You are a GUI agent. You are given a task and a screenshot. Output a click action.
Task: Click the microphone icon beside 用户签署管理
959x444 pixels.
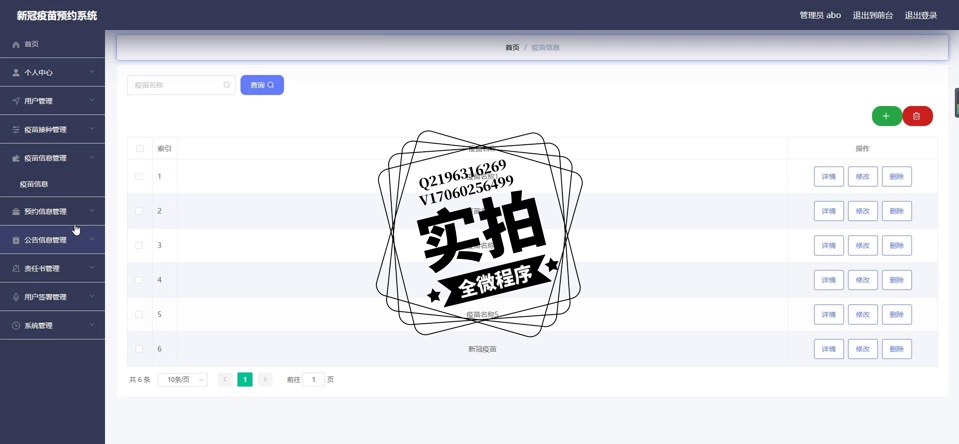16,297
